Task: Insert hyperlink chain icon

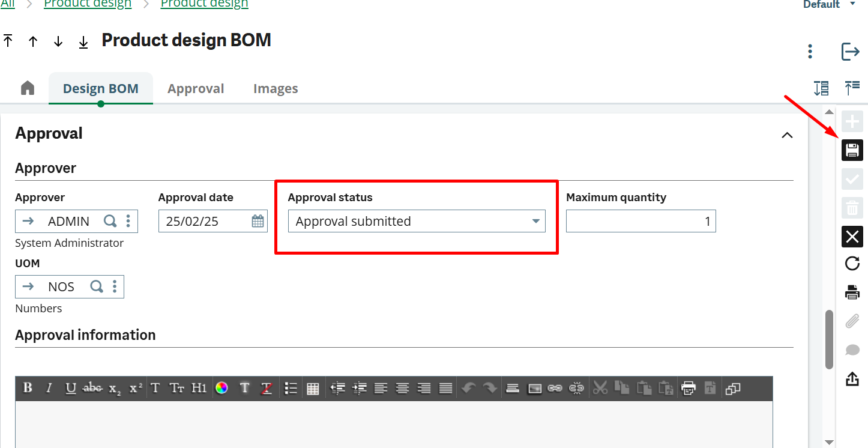Action: pos(555,389)
